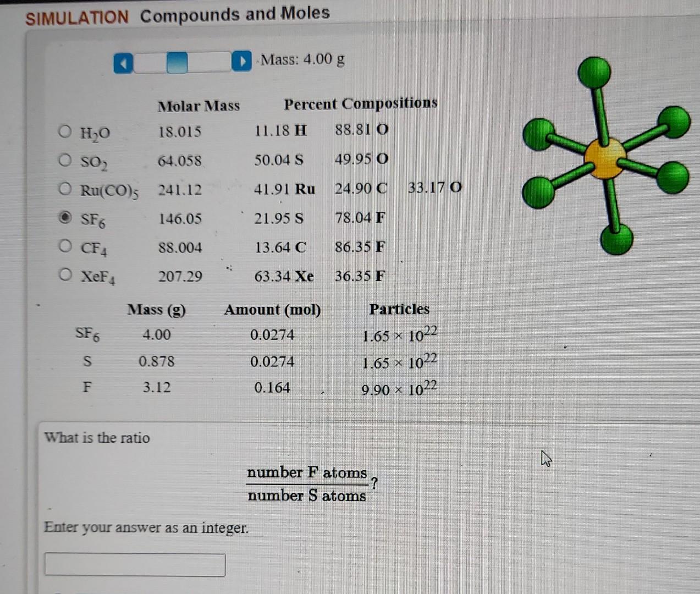
Task: Click the left arrow to decrease mass
Action: (123, 62)
